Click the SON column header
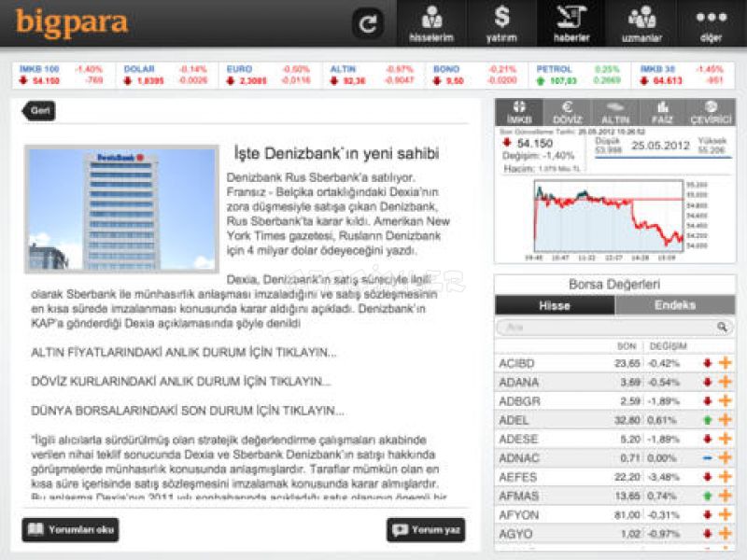 [x=627, y=346]
